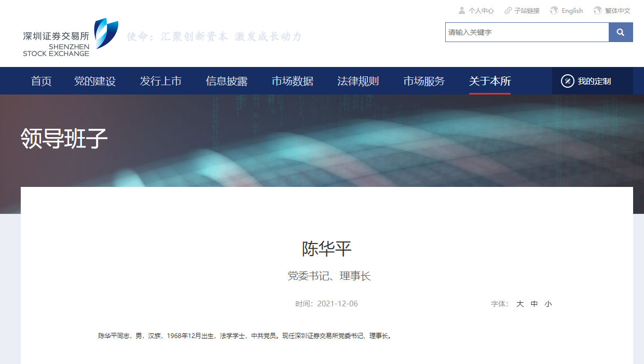Screen dimensions: 644x364
Task: Switch to 繁体中文 version
Action: 618,10
